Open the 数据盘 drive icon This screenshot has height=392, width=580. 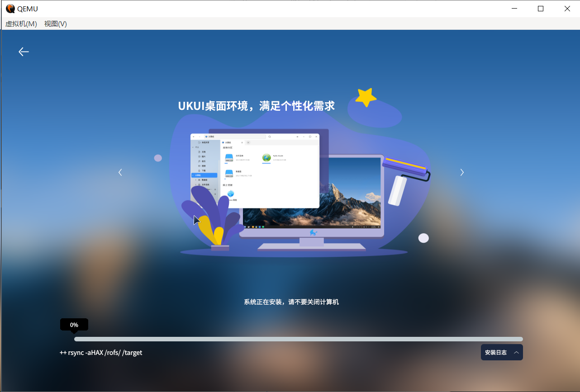[x=229, y=173]
